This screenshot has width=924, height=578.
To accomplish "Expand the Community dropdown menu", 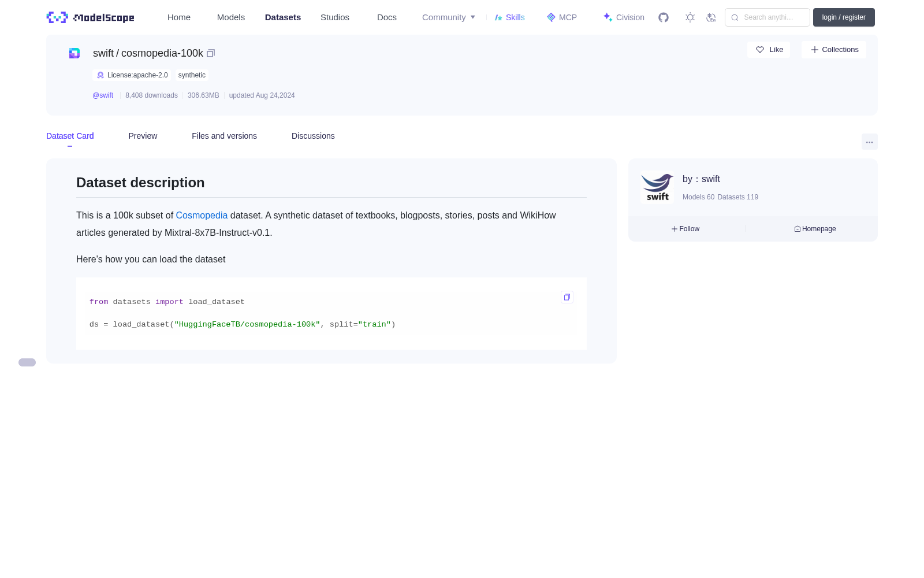I will 449,17.
